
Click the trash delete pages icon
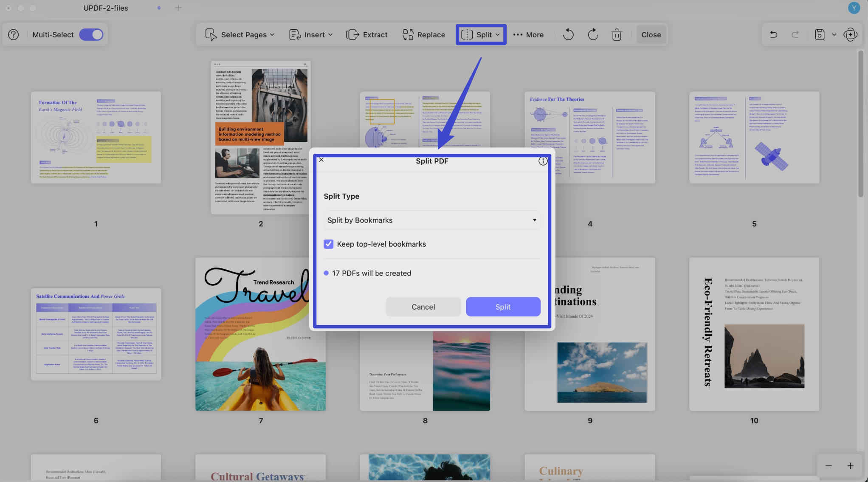point(617,35)
